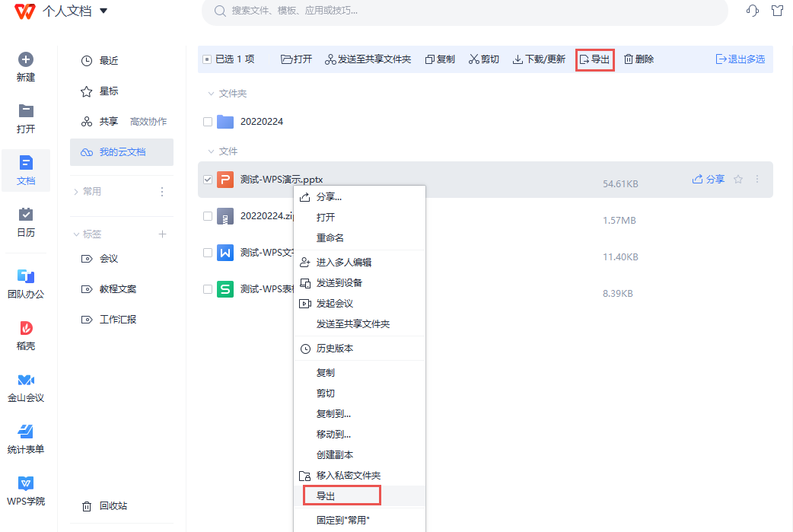Open 共享 shared files
The height and width of the screenshot is (532, 793).
(x=100, y=121)
